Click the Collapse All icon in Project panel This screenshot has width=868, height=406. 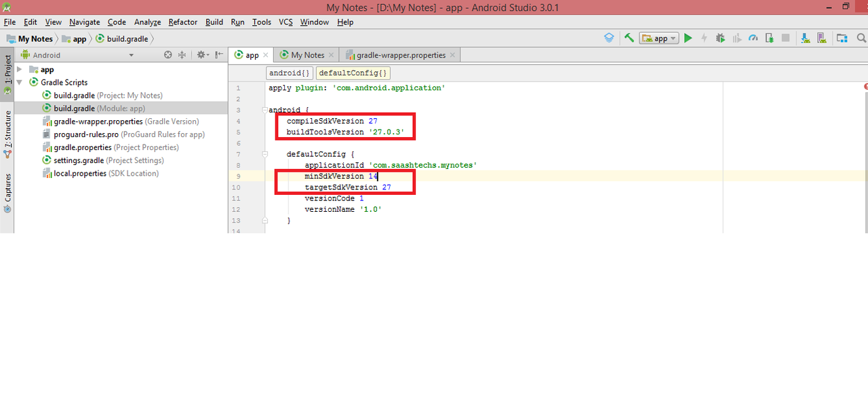point(182,55)
